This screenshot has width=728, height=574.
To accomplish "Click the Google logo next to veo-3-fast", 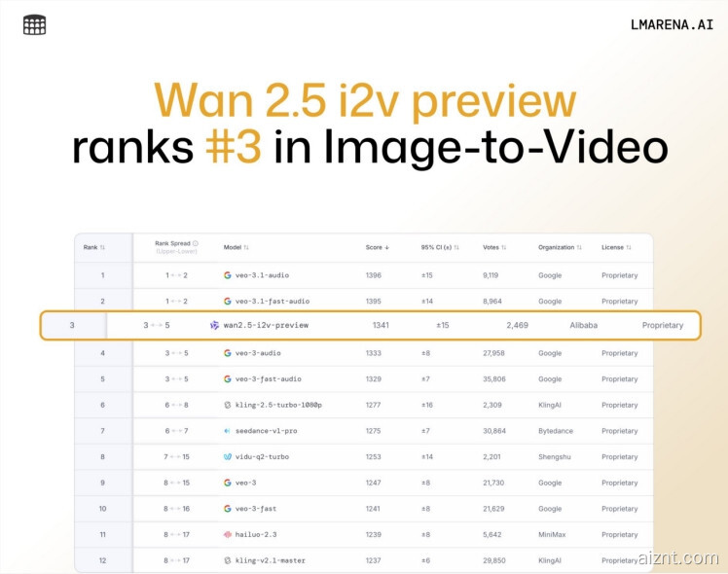I will coord(227,509).
